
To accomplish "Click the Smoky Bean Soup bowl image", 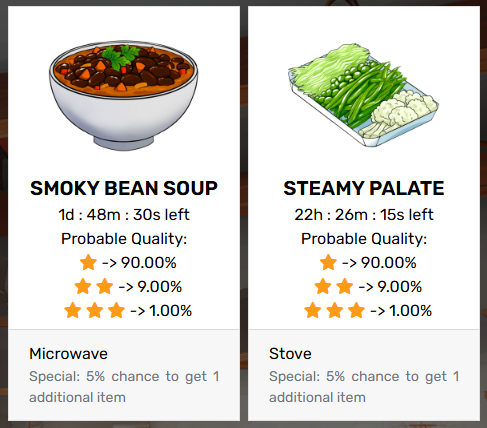I will pos(124,96).
